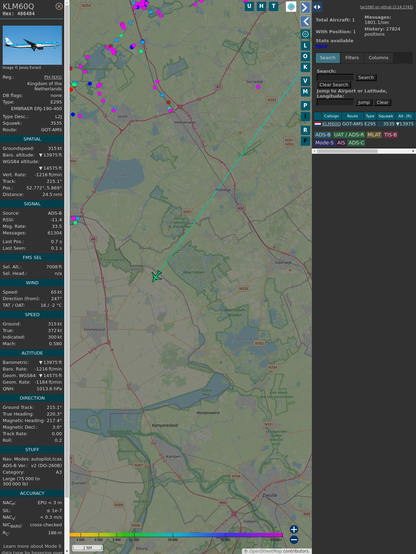
Task: Click the TIS-B legend label
Action: (390, 135)
